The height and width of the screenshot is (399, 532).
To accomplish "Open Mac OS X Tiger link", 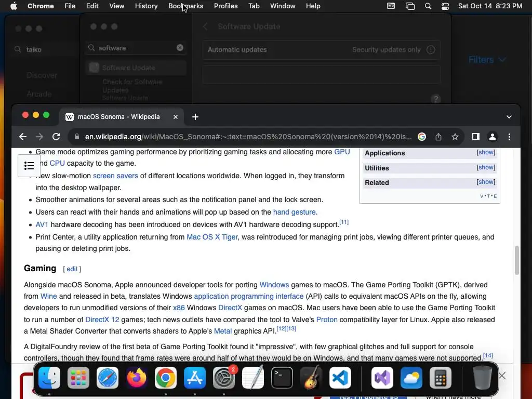I will 212,237.
